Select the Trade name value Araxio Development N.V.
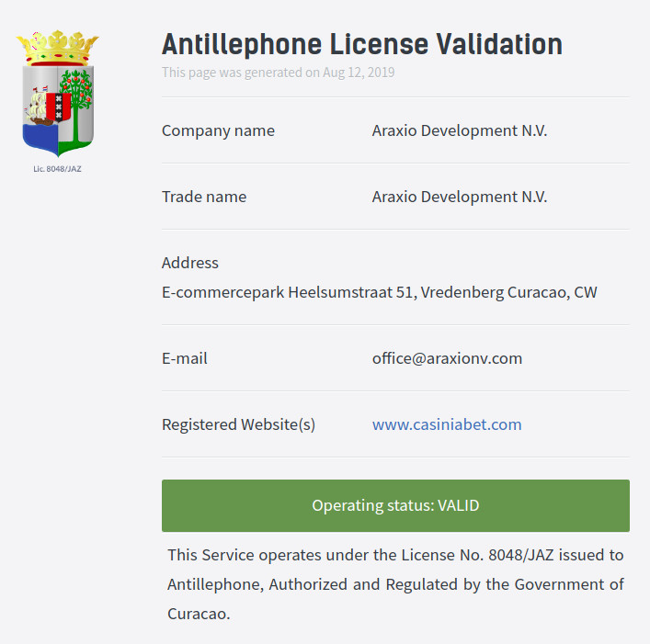Viewport: 650px width, 644px height. coord(460,197)
